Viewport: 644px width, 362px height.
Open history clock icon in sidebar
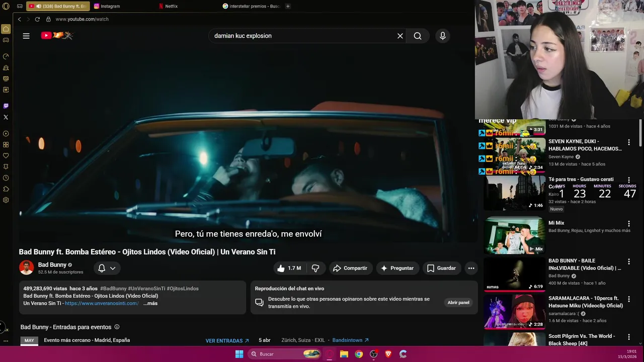6,178
